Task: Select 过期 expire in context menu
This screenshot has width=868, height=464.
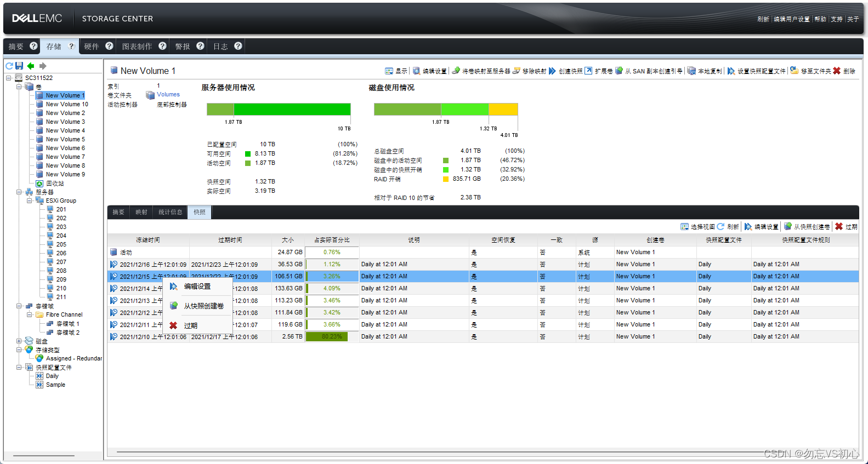Action: tap(190, 325)
